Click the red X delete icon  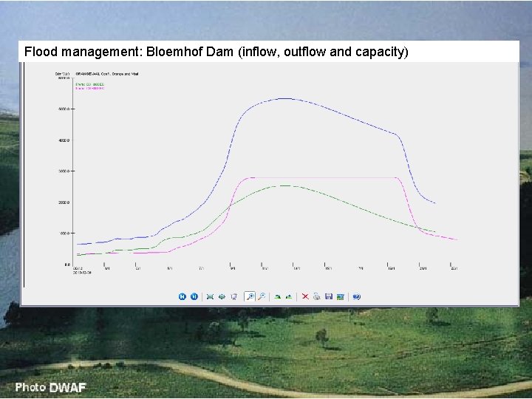tap(305, 296)
